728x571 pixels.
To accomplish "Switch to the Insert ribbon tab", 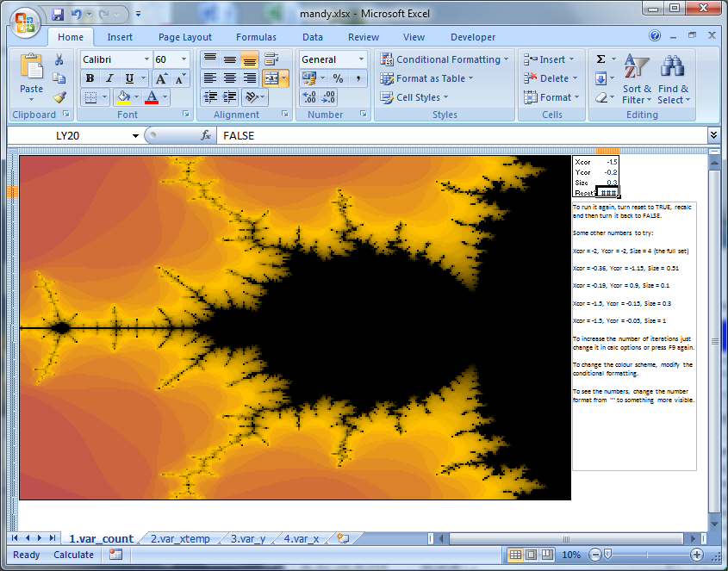I will 120,37.
